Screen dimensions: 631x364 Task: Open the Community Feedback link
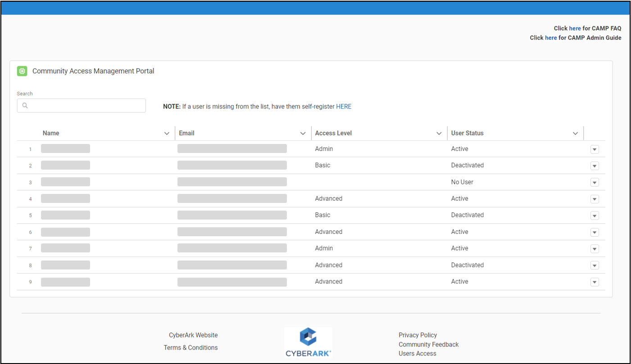click(x=428, y=344)
